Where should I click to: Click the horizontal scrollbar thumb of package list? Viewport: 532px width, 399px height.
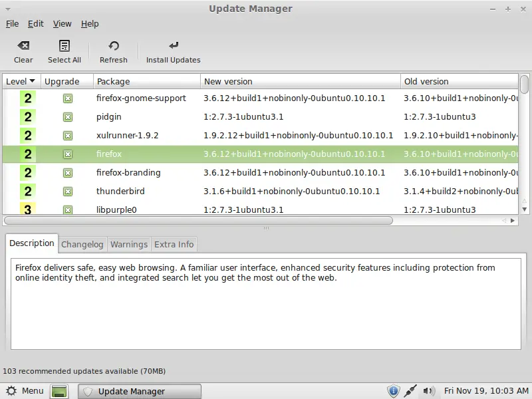(x=198, y=221)
